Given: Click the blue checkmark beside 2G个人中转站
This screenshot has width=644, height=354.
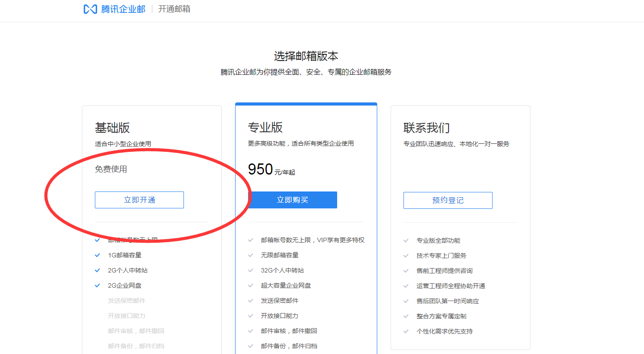Looking at the screenshot, I should click(97, 270).
